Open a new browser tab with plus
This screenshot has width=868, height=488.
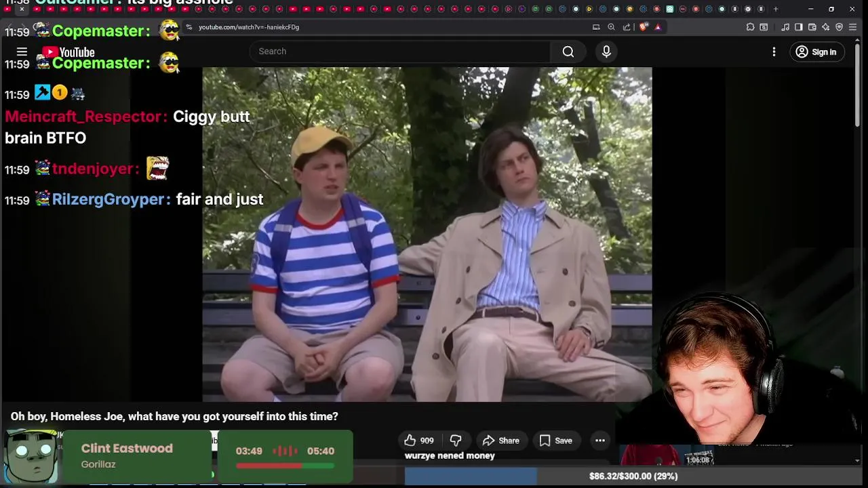(776, 9)
